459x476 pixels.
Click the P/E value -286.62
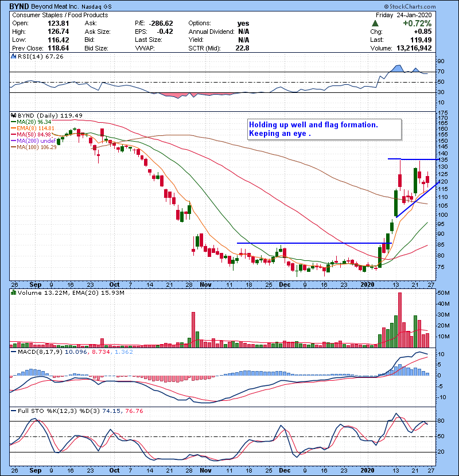[161, 24]
